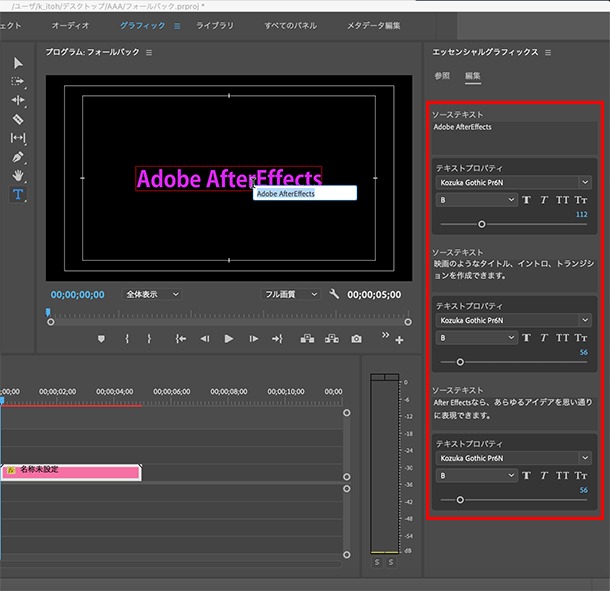Image resolution: width=610 pixels, height=591 pixels.
Task: Select the Type tool
Action: [x=18, y=194]
